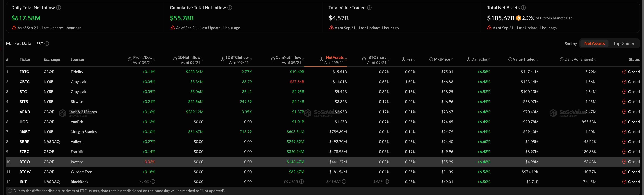
Task: Click ticker BTC in Grayscale row
Action: [23, 92]
